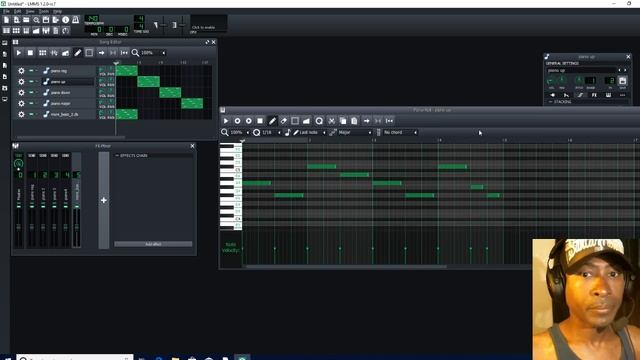The width and height of the screenshot is (640, 360).
Task: Mute the piano reg track
Action: click(31, 71)
